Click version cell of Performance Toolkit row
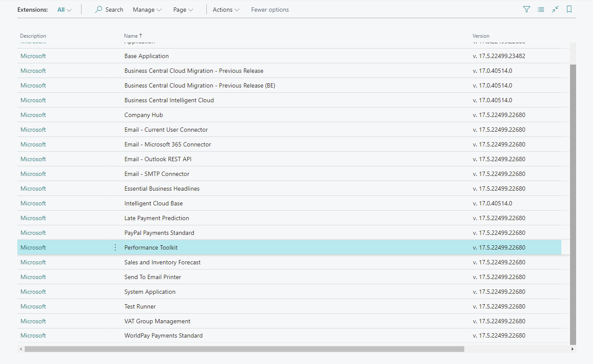 [x=499, y=247]
